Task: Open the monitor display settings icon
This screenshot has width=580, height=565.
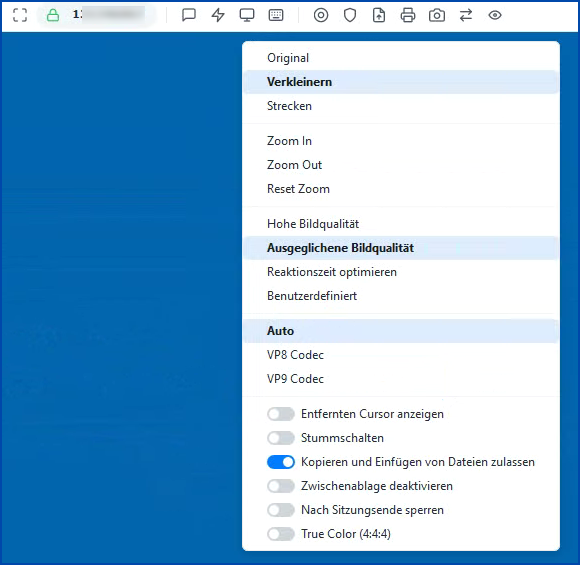Action: [247, 15]
